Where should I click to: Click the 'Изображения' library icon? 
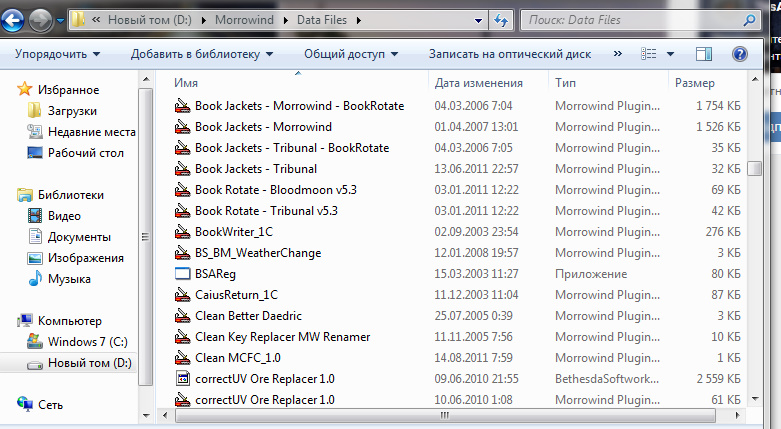[x=35, y=258]
